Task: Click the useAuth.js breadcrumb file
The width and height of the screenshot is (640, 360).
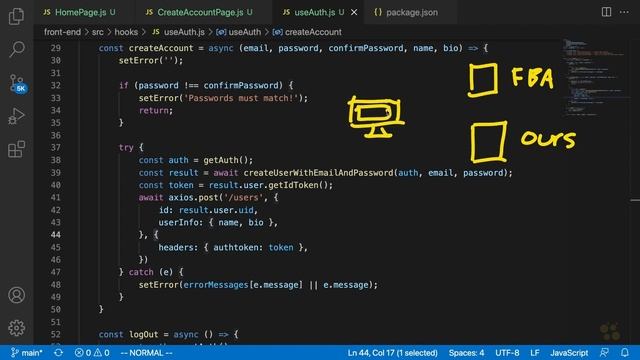Action: [178, 32]
